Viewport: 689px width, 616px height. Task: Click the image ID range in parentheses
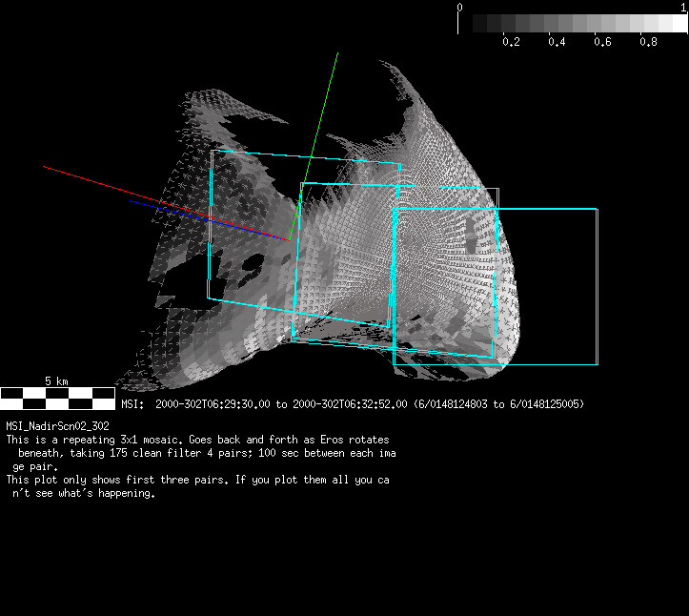click(498, 404)
